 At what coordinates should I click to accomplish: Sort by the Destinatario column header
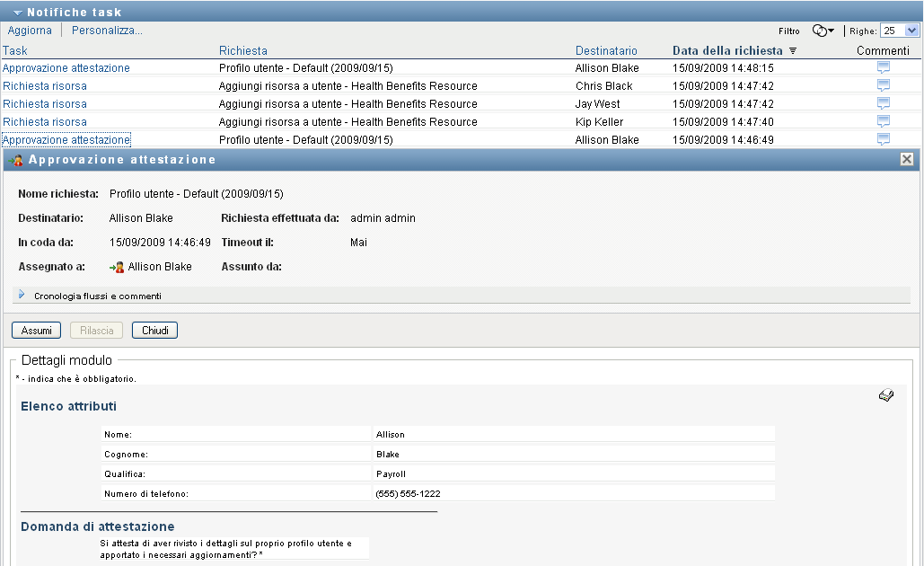(x=606, y=50)
